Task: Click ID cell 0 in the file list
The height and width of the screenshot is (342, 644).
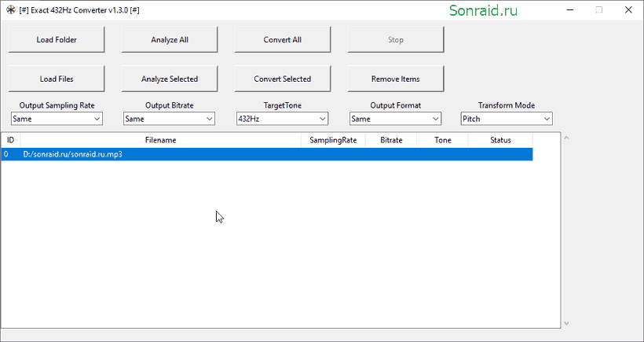Action: coord(5,155)
